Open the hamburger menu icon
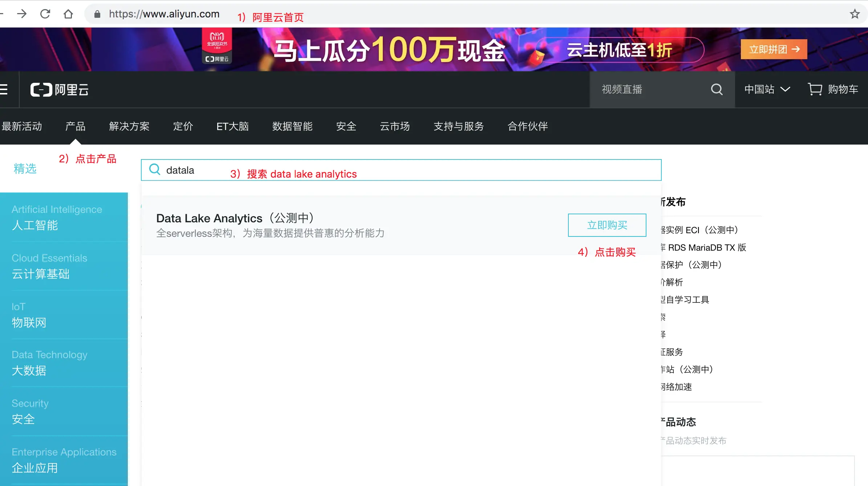This screenshot has width=868, height=486. (x=4, y=89)
